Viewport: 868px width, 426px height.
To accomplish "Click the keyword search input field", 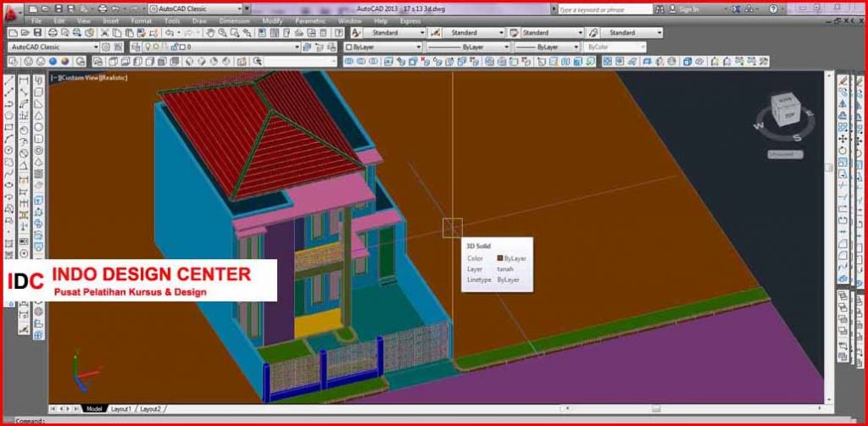I will (604, 9).
